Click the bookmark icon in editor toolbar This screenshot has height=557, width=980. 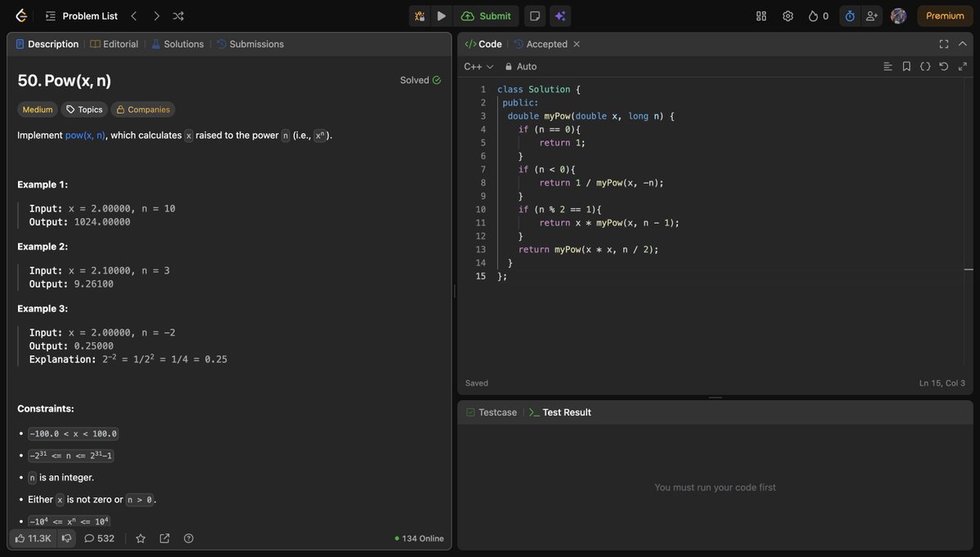(x=906, y=66)
